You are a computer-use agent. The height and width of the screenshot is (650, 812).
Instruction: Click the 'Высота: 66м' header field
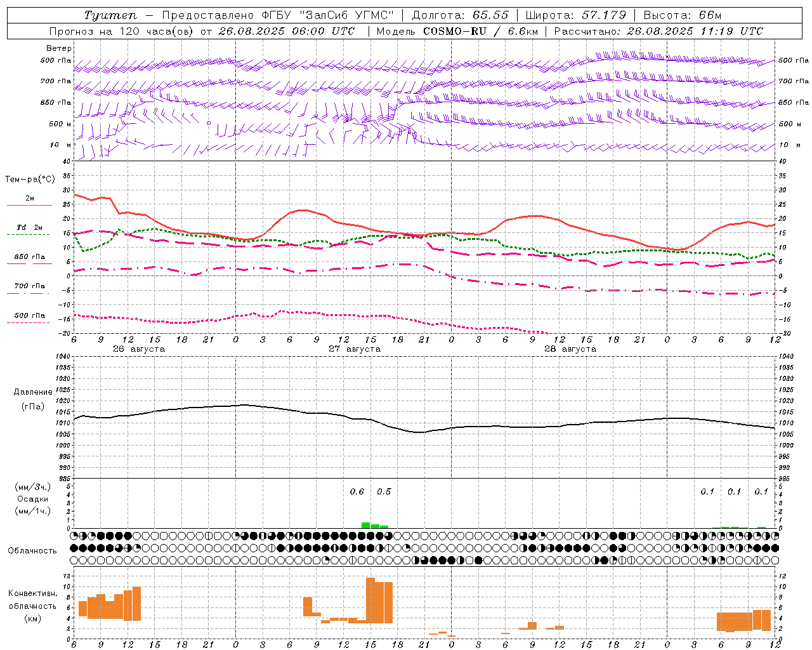tap(682, 15)
